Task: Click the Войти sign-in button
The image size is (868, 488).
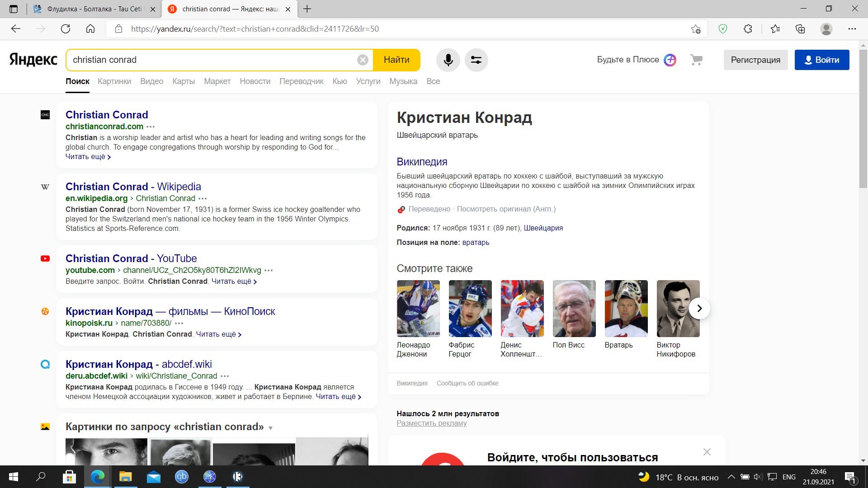Action: click(821, 60)
